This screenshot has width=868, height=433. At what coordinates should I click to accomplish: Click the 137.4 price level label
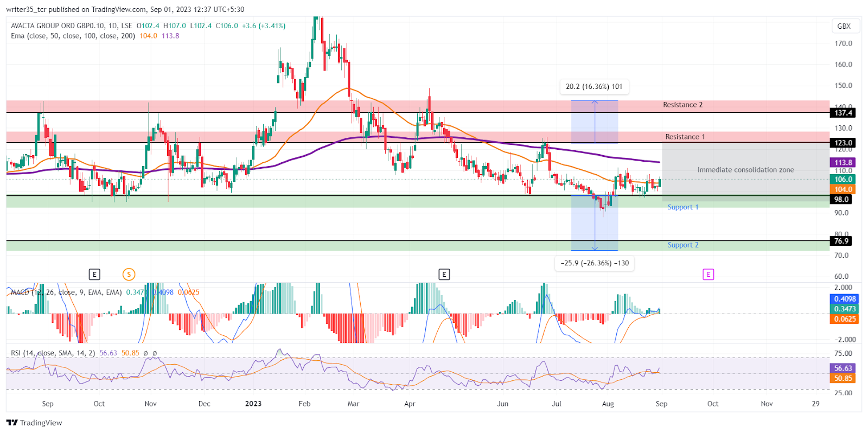coord(843,113)
